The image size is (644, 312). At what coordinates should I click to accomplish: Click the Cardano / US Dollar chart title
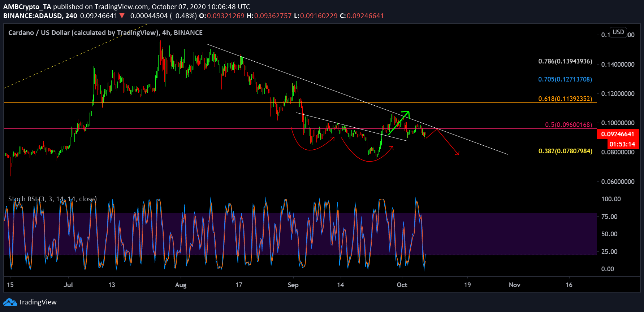[x=105, y=33]
